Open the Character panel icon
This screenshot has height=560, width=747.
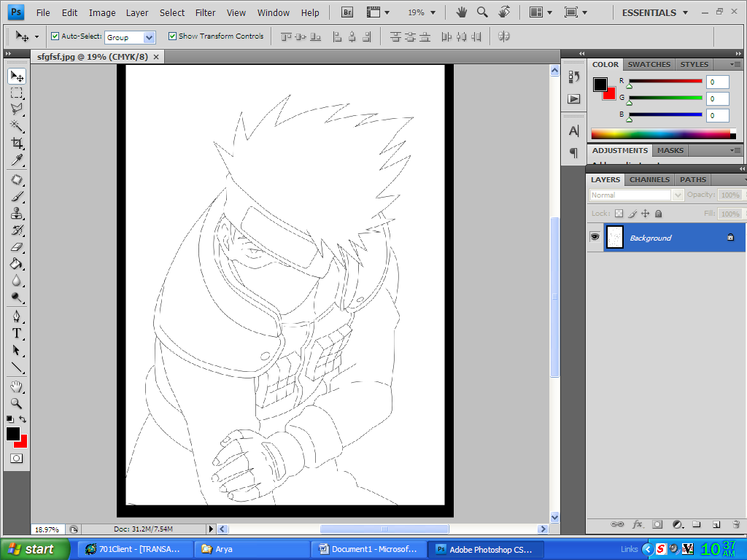tap(573, 131)
